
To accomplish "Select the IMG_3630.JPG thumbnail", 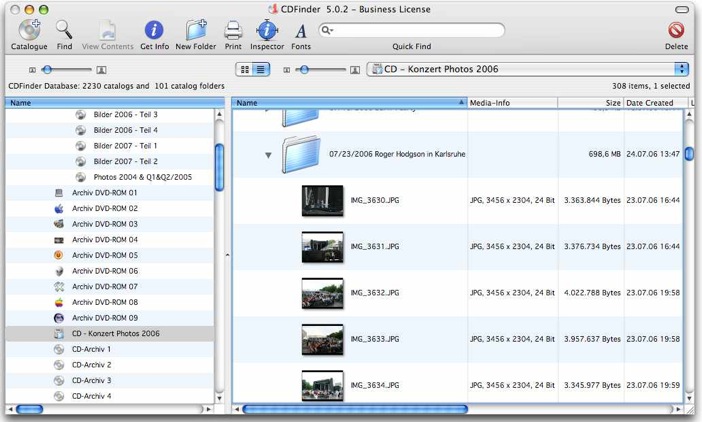I will point(322,200).
